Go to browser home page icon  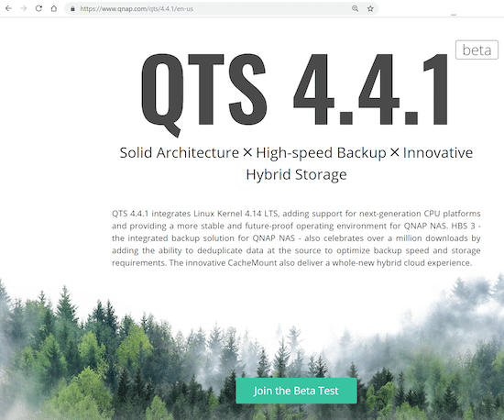click(54, 8)
